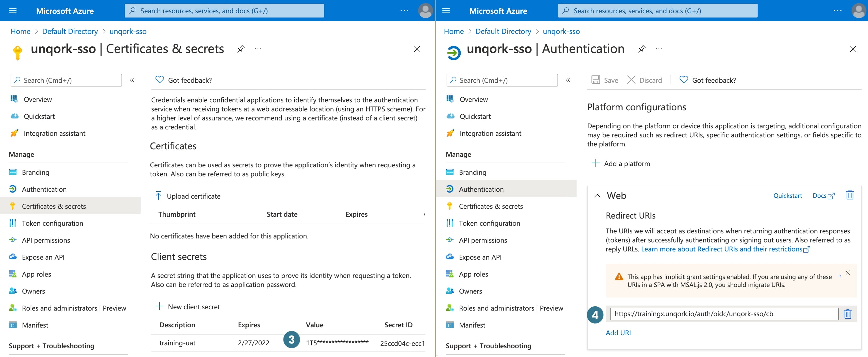Collapse the right window's sidebar menu
The image size is (868, 357).
(568, 80)
